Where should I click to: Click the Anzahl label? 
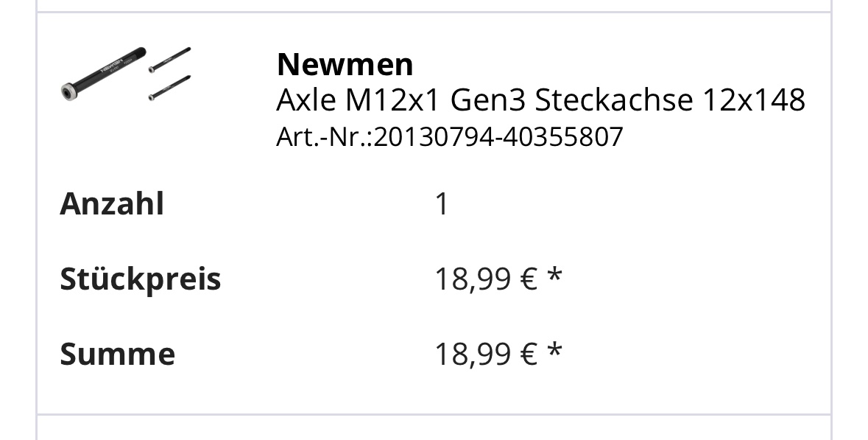112,203
